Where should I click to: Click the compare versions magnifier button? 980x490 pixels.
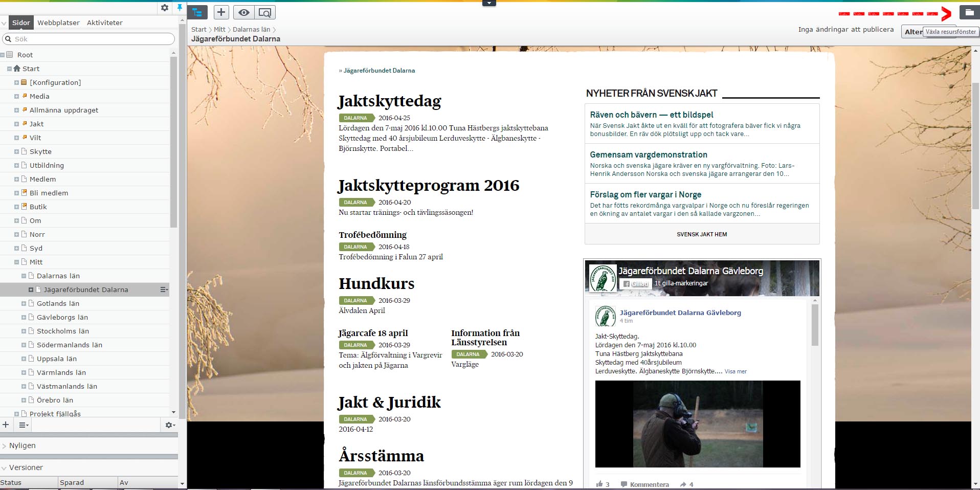pyautogui.click(x=265, y=12)
